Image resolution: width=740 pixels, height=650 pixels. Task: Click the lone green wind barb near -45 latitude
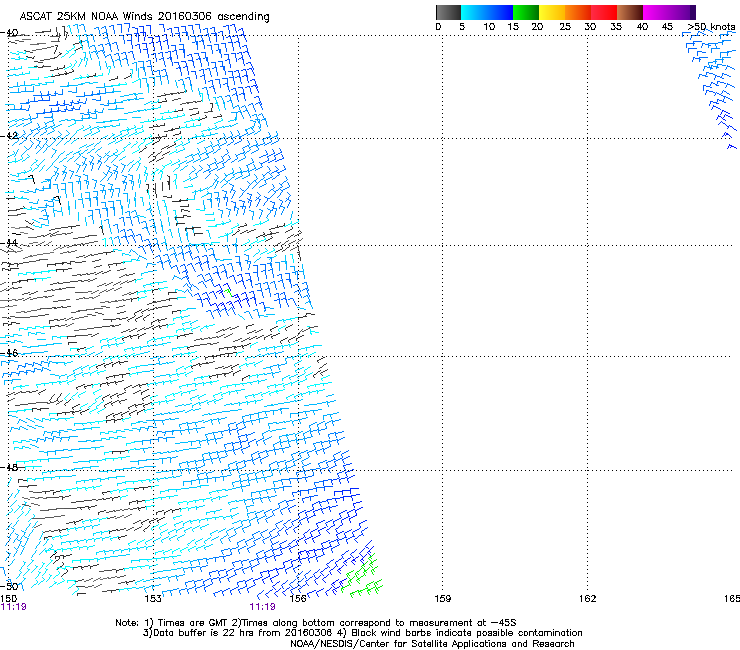[228, 293]
